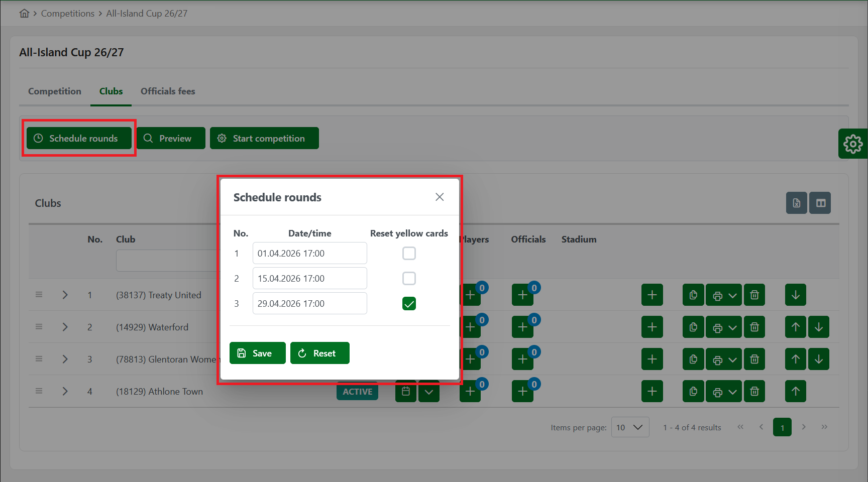The image size is (868, 482).
Task: Open the column chooser icon
Action: pyautogui.click(x=820, y=203)
